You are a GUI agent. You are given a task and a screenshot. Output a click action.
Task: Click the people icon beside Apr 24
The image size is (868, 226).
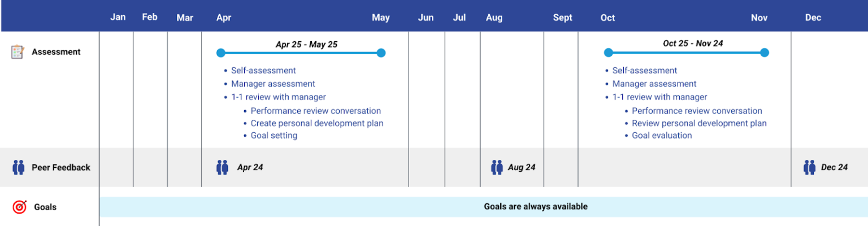click(x=222, y=167)
